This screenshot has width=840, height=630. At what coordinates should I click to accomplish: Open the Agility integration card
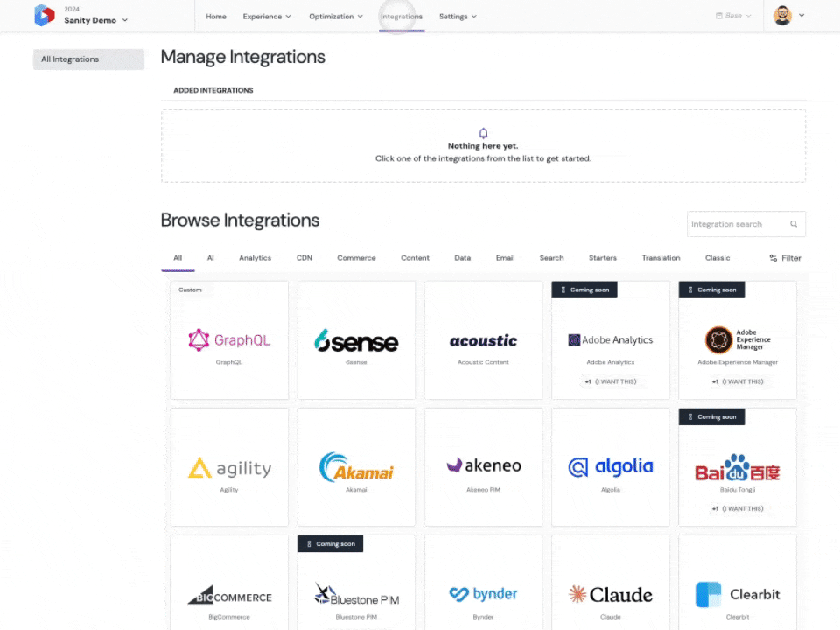tap(229, 467)
